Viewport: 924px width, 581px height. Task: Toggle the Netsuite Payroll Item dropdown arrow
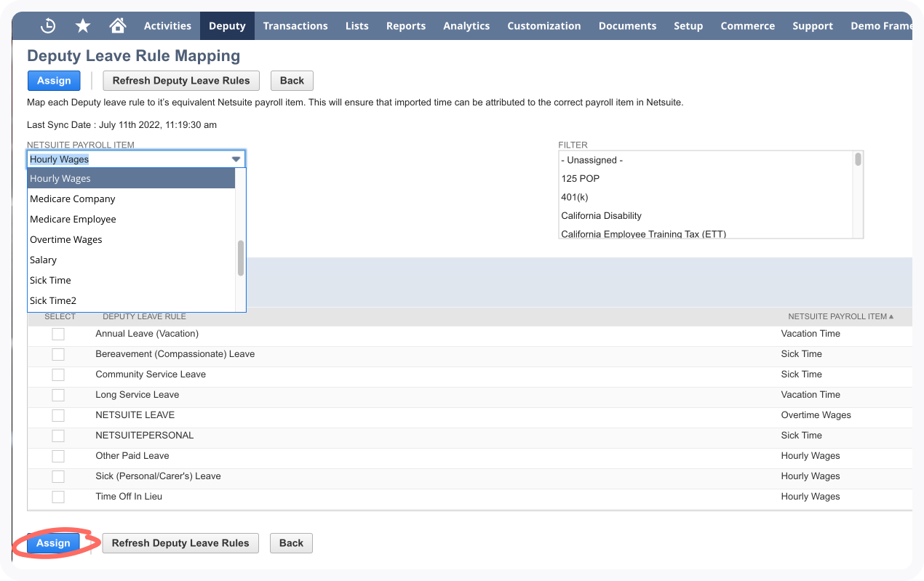pyautogui.click(x=236, y=159)
